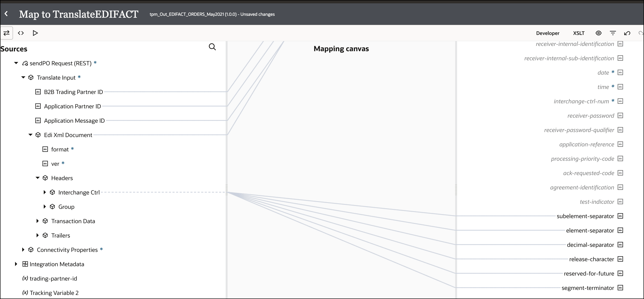Click the undo arrow icon
644x299 pixels.
click(627, 33)
